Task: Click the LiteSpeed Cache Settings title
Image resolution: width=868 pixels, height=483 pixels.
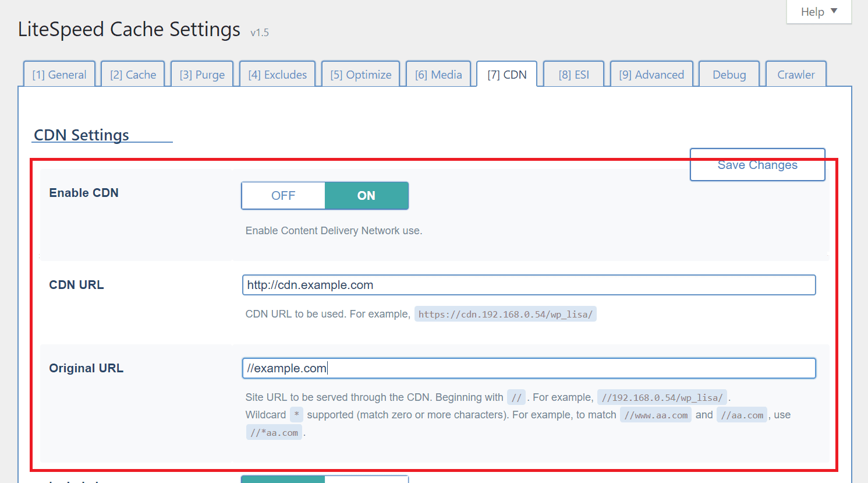Action: [x=129, y=29]
